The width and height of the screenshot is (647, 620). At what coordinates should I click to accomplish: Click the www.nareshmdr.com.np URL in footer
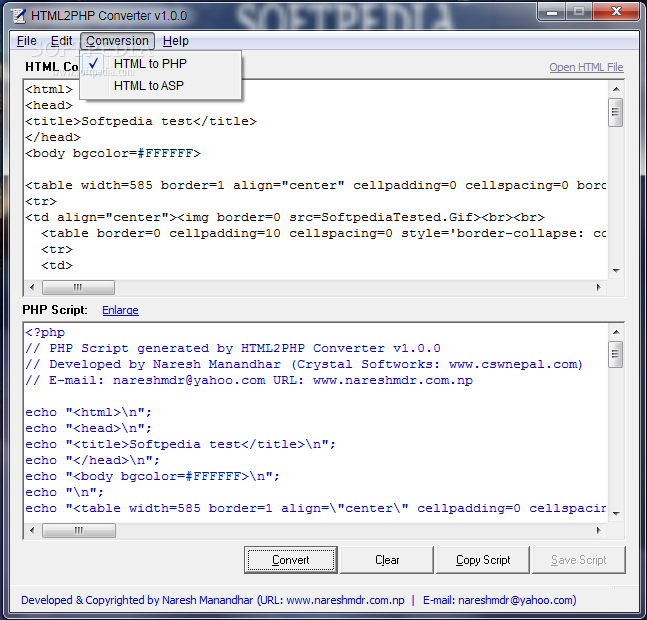[x=345, y=600]
